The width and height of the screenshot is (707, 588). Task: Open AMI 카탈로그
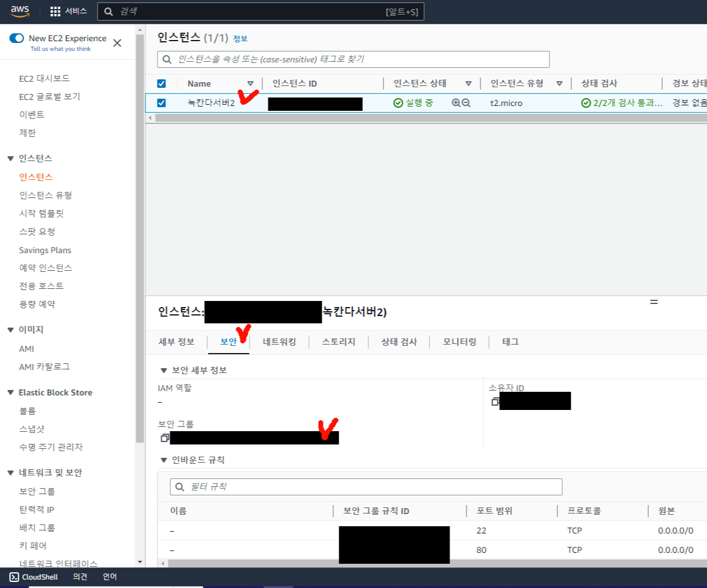pos(45,367)
